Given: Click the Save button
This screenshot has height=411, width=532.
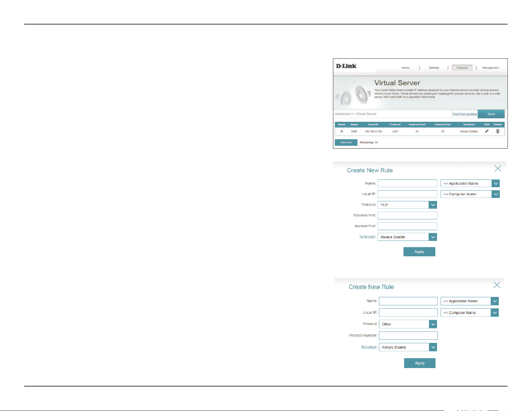Looking at the screenshot, I should 491,114.
